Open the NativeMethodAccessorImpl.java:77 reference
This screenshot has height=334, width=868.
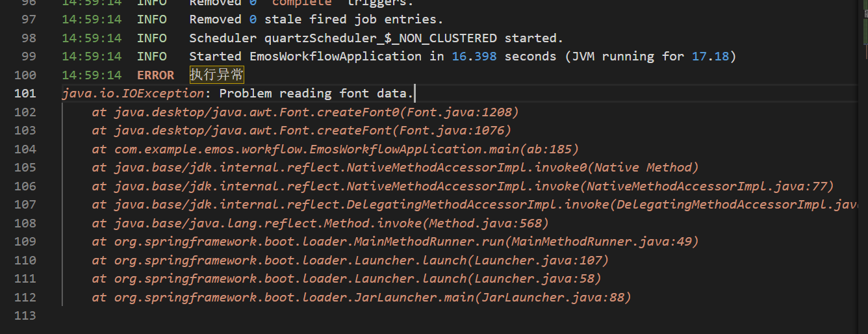[x=707, y=186]
